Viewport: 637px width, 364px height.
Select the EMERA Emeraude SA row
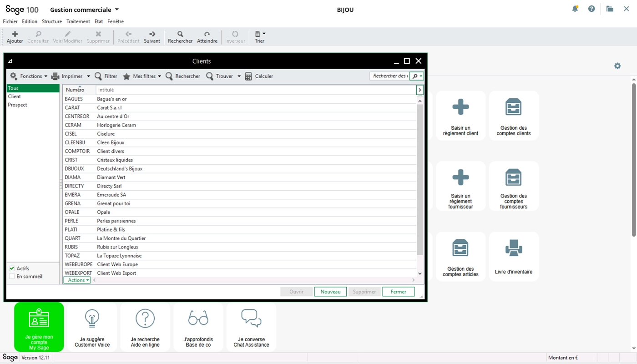(240, 195)
